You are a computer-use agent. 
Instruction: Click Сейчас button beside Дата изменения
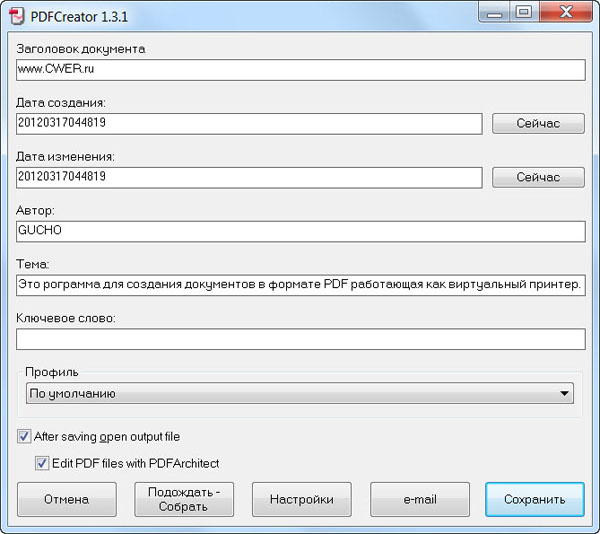coord(538,177)
